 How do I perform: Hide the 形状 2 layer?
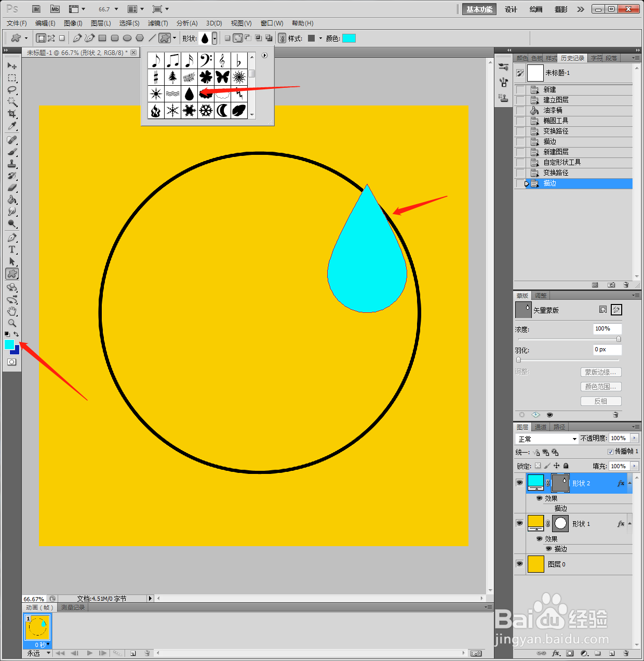(519, 483)
